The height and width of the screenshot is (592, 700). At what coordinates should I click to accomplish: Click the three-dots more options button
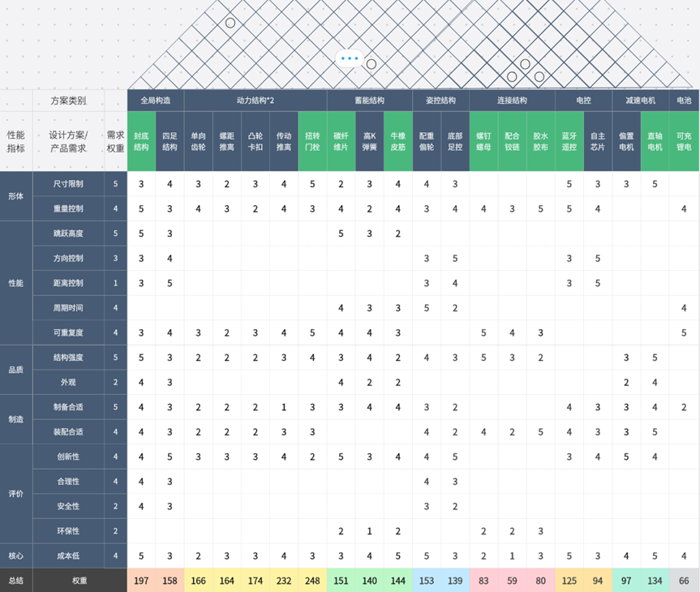pyautogui.click(x=350, y=58)
